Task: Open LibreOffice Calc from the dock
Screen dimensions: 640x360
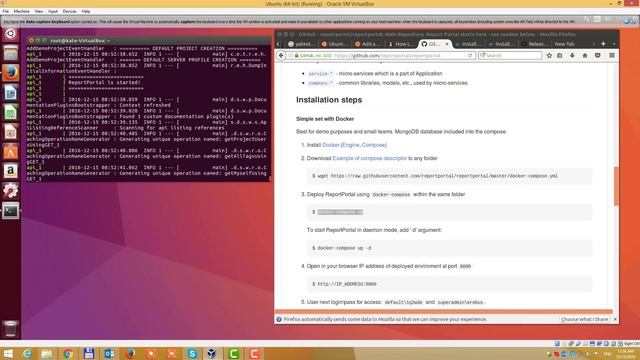Action: point(10,112)
